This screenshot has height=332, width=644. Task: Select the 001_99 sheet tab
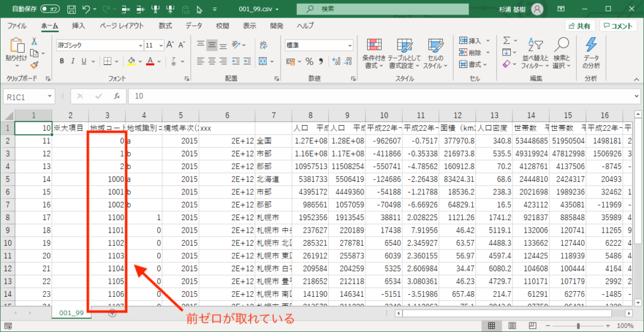72,313
